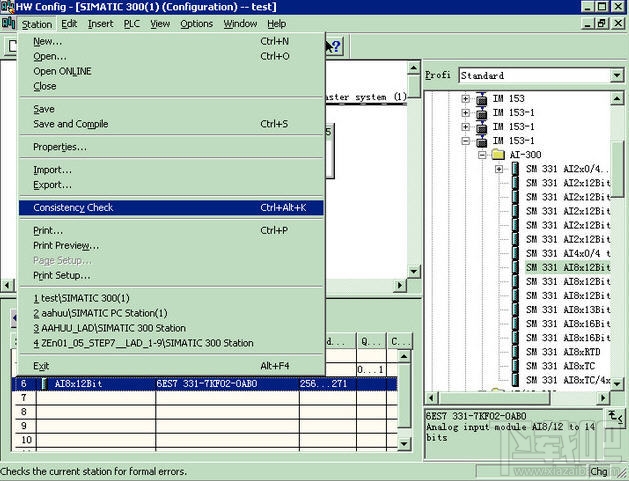This screenshot has width=629, height=481.
Task: Open the Profile Standard dropdown
Action: pyautogui.click(x=617, y=75)
